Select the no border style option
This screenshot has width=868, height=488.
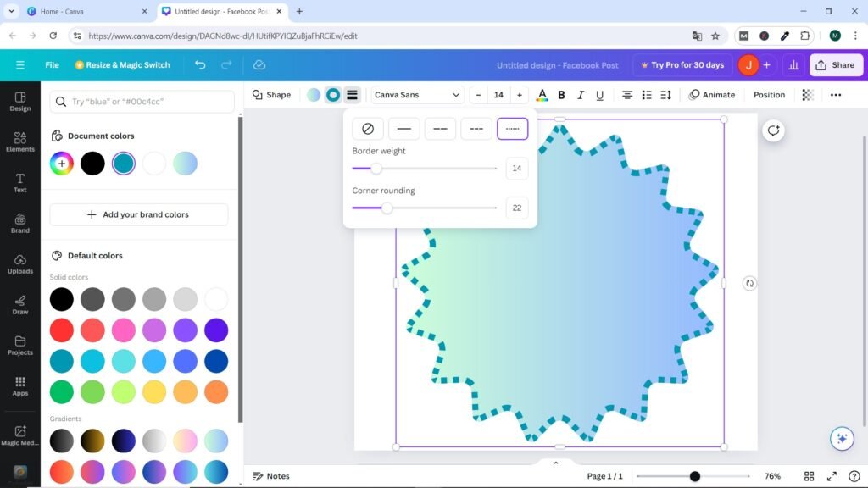(x=368, y=129)
